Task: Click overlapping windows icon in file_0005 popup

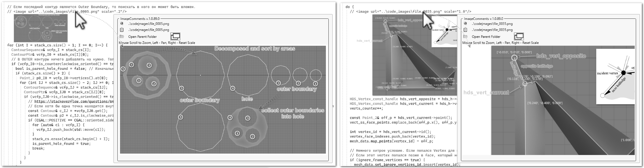Action: click(175, 36)
